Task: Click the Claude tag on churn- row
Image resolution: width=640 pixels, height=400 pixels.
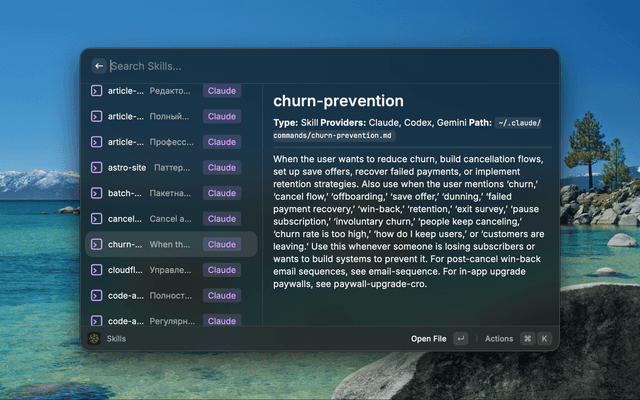Action: [222, 244]
